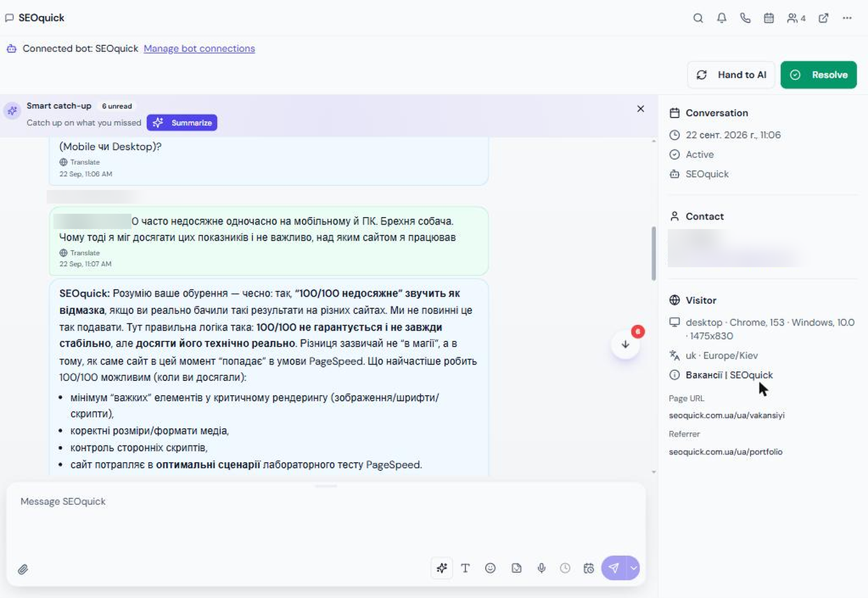Click the Conversation section heading
Image resolution: width=868 pixels, height=598 pixels.
(x=716, y=113)
